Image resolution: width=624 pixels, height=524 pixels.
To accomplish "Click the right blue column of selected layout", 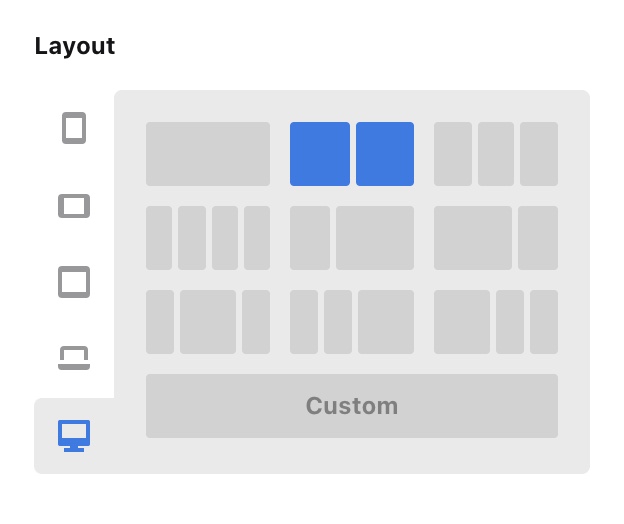I will 385,154.
